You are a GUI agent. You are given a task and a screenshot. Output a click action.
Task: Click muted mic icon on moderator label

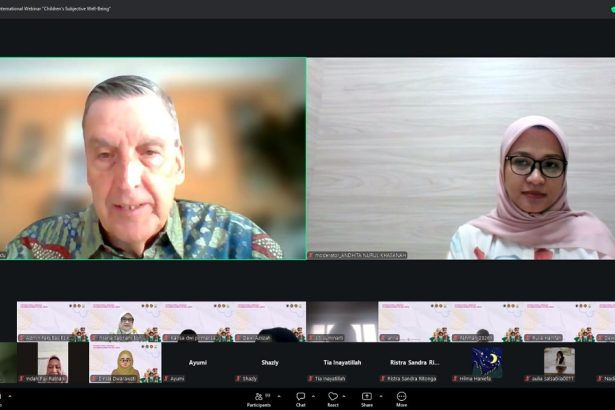point(311,255)
